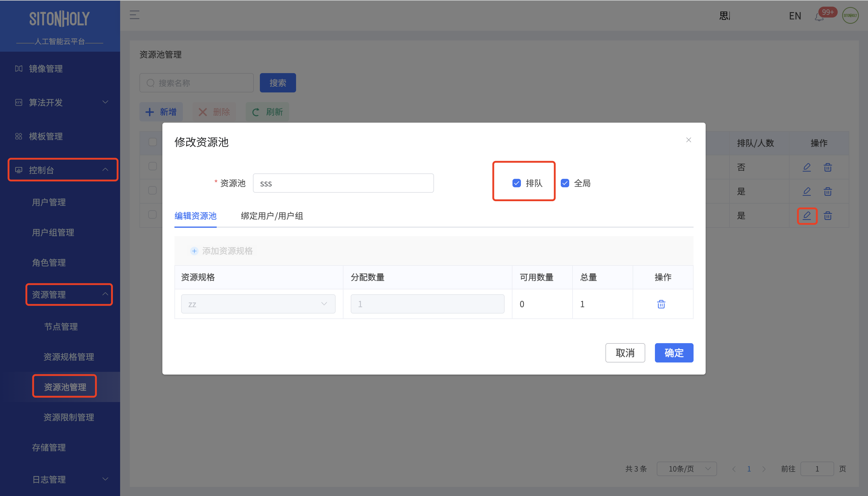Select page 1 in pagination
The height and width of the screenshot is (496, 868).
[749, 469]
